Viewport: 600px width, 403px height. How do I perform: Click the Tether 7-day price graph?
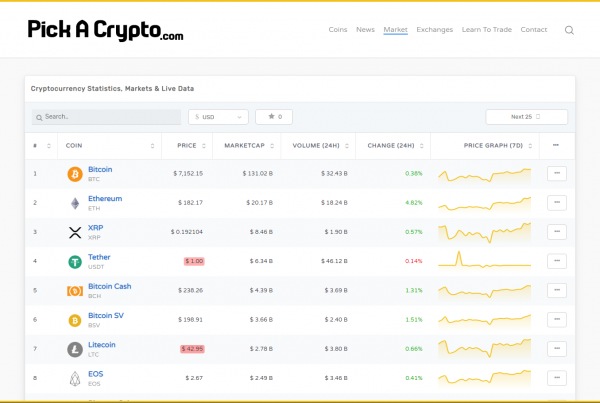coord(484,260)
